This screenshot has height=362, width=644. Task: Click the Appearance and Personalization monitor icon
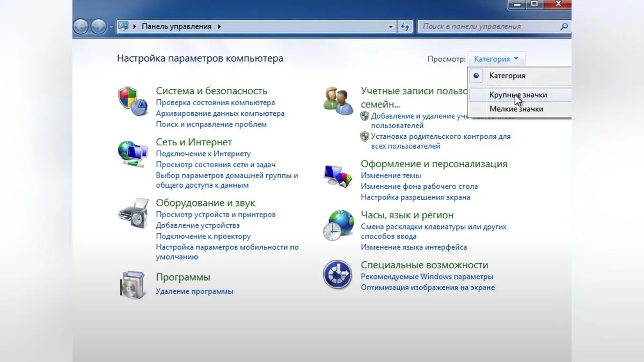click(338, 176)
